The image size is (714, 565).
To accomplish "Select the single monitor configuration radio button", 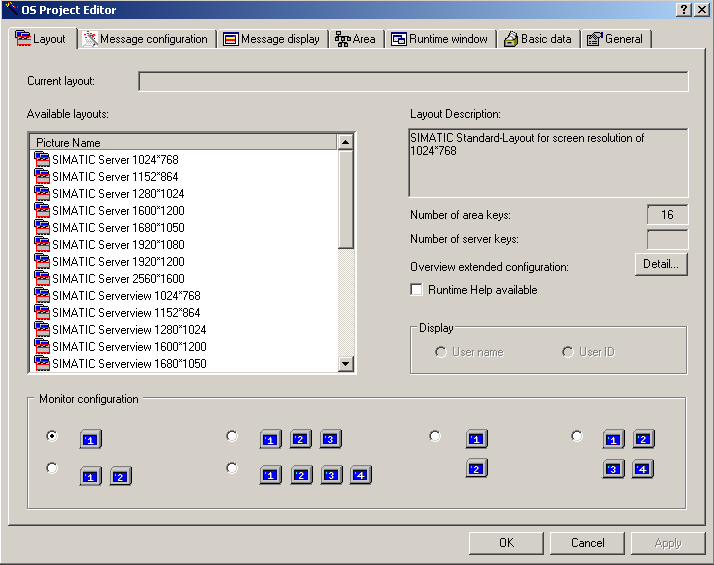I will coord(52,436).
